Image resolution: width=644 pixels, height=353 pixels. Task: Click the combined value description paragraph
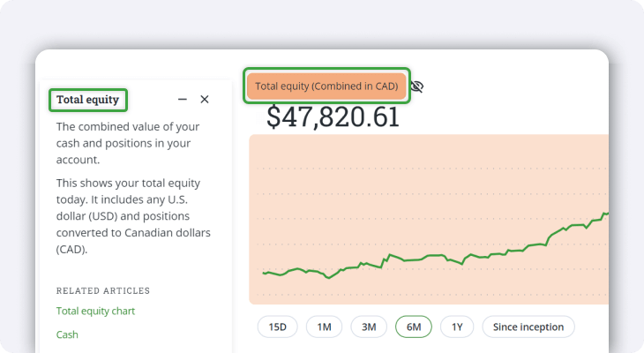point(128,143)
